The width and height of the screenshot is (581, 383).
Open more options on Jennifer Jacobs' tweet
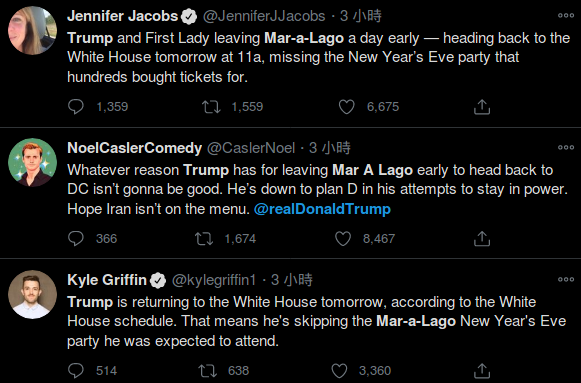566,16
